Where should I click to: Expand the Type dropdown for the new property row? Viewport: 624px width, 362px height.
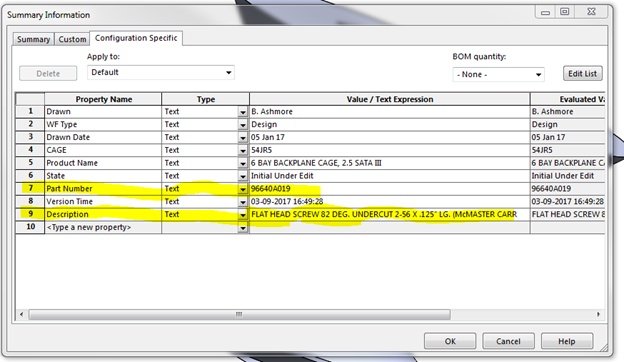243,228
